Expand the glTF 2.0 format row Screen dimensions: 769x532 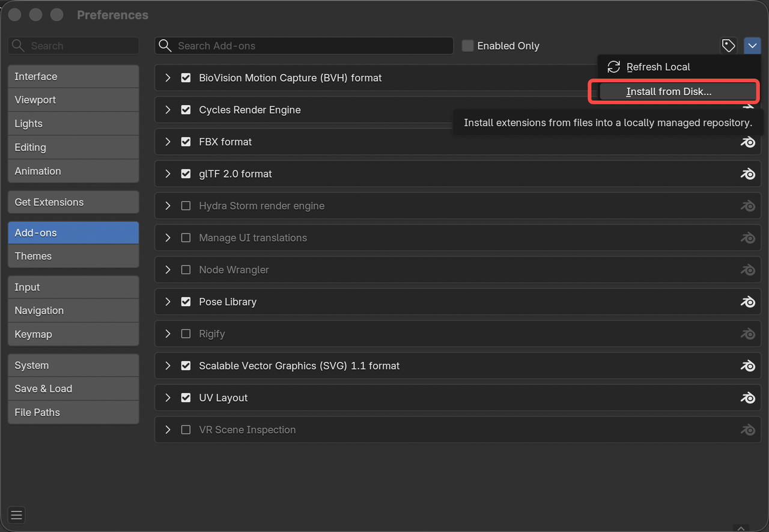(168, 174)
